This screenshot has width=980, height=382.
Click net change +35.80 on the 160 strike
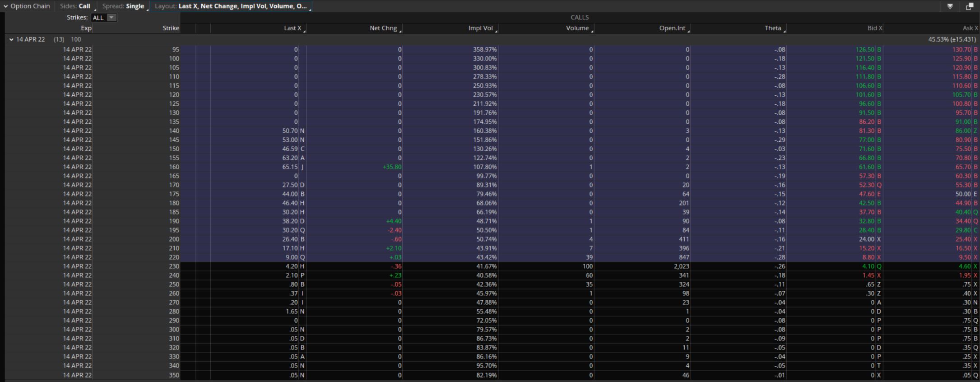click(x=392, y=167)
